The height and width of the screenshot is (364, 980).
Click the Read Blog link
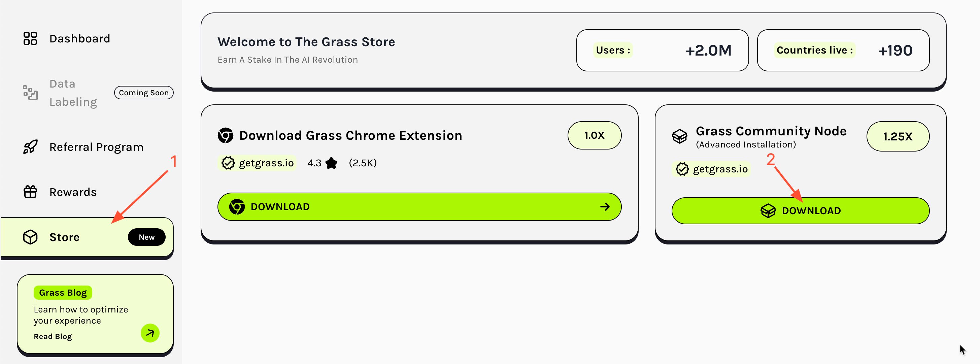[53, 336]
